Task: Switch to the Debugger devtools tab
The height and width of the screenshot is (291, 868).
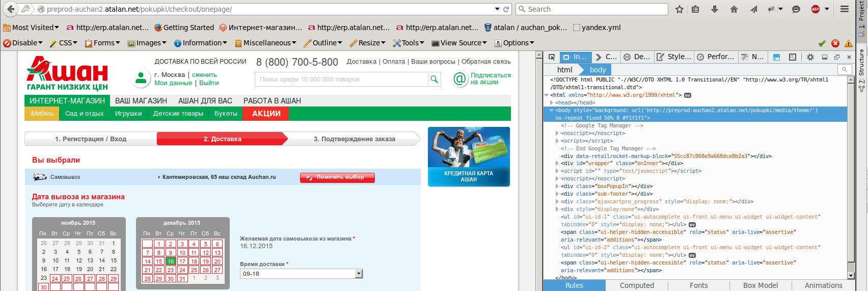Action: [637, 57]
